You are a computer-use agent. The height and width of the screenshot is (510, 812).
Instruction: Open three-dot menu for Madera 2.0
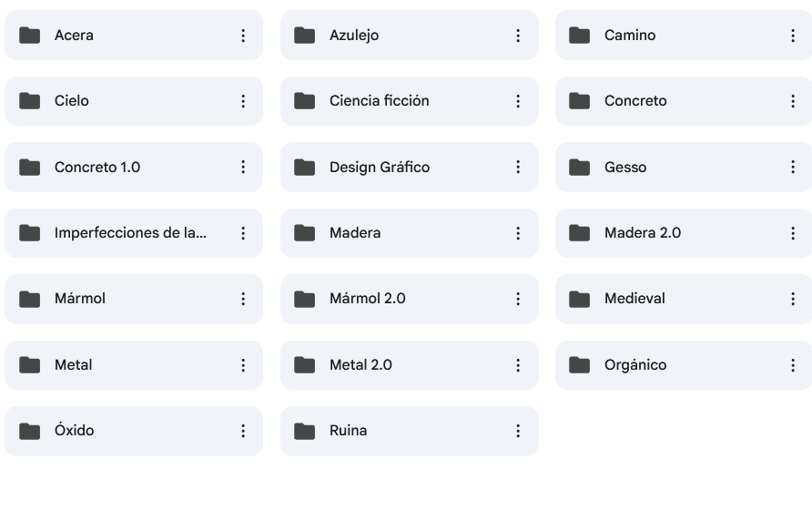[x=793, y=233]
